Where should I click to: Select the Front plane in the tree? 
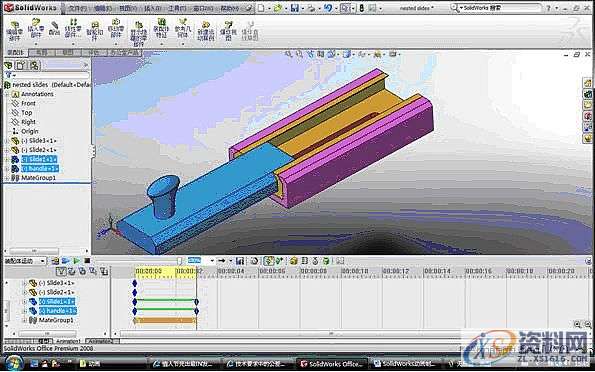tap(28, 103)
